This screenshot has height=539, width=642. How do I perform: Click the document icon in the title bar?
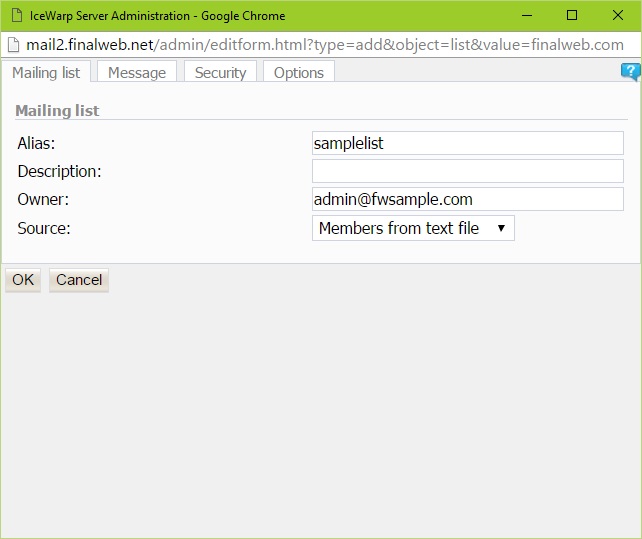tap(16, 15)
